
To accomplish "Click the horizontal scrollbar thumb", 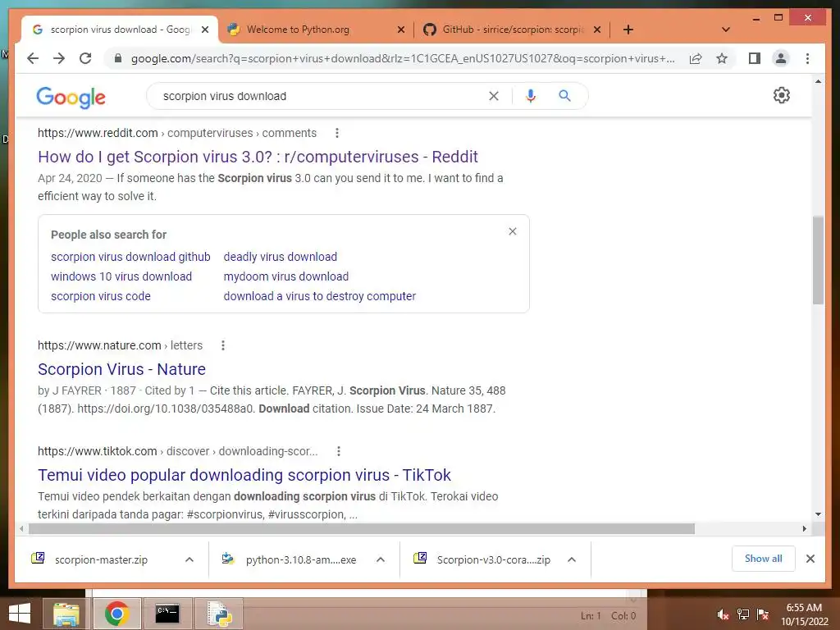I will [x=362, y=529].
